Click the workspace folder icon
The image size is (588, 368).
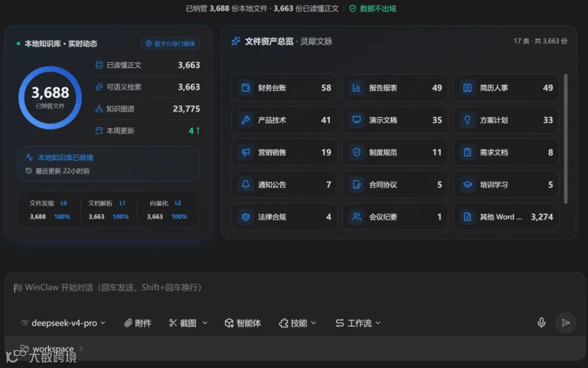pos(24,348)
